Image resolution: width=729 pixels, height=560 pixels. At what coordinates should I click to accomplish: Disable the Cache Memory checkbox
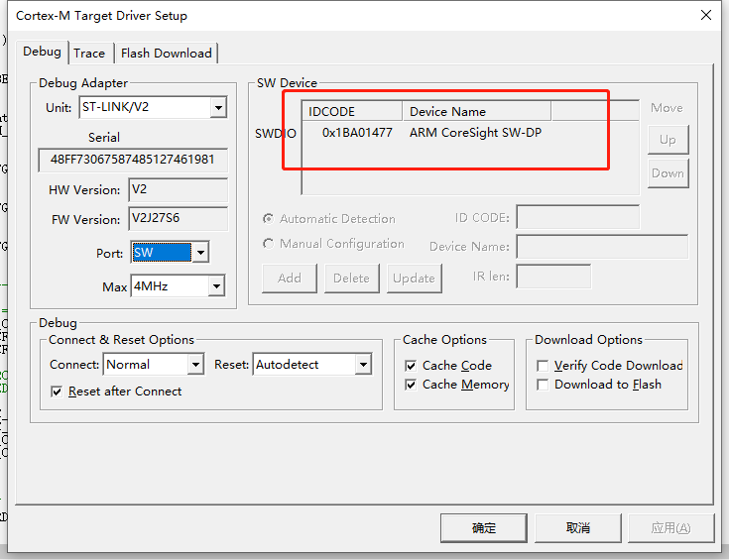point(411,385)
